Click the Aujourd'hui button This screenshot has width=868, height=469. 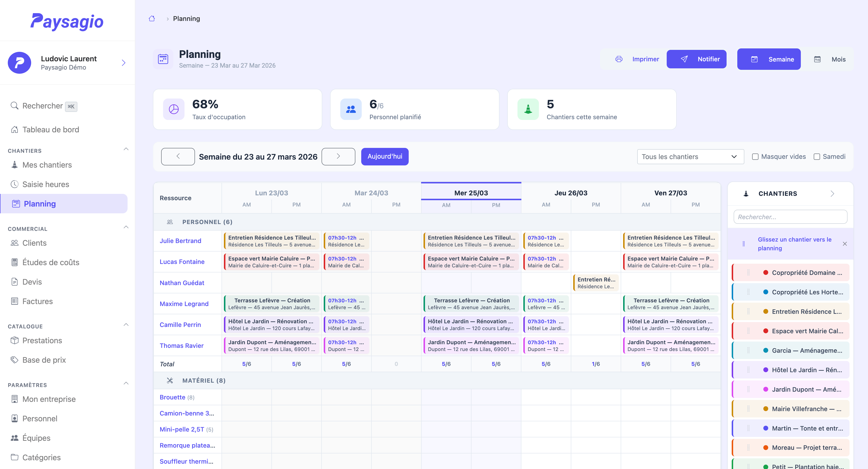(x=385, y=157)
